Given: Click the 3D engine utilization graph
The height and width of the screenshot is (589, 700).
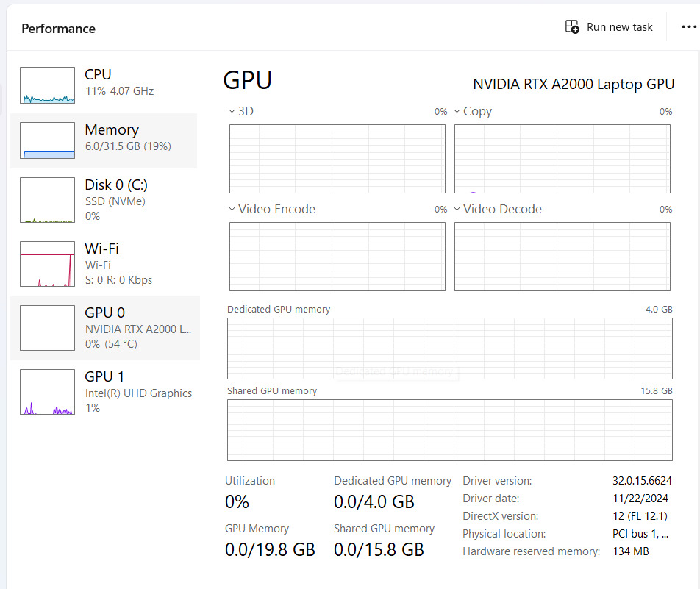Looking at the screenshot, I should [x=337, y=159].
